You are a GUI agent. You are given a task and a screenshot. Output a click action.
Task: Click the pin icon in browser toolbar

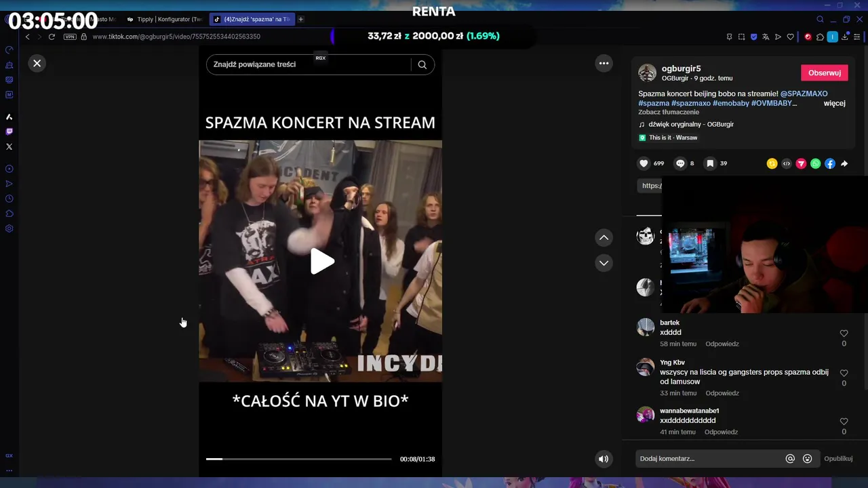[729, 37]
